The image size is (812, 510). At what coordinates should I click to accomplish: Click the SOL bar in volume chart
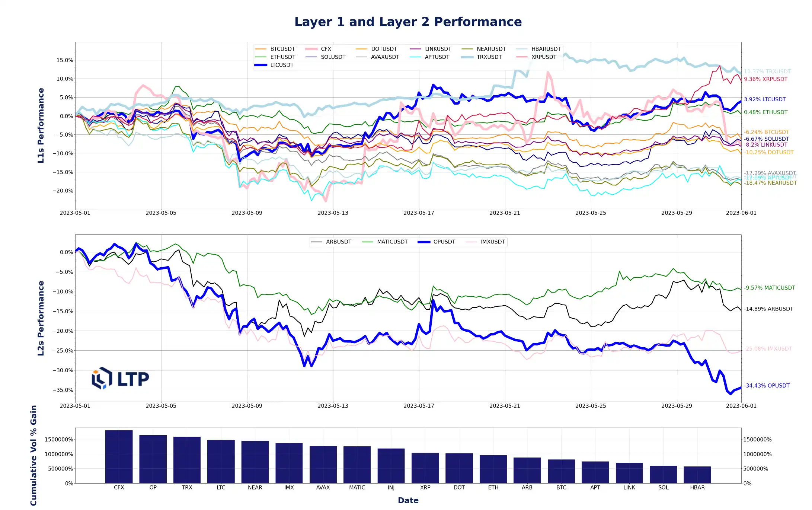663,475
